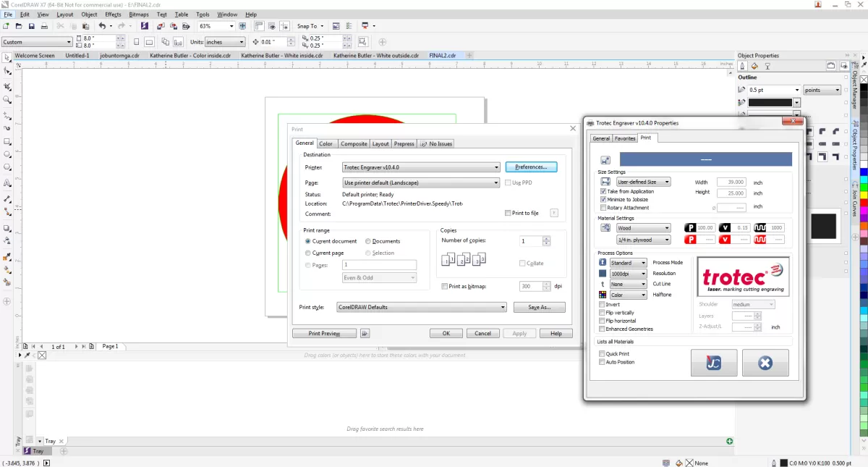Switch to Favorites tab in Trotec Properties

pyautogui.click(x=625, y=138)
